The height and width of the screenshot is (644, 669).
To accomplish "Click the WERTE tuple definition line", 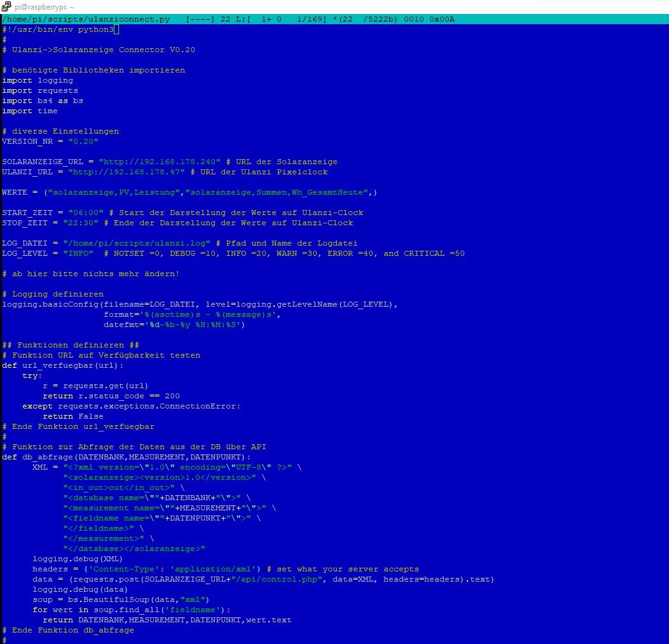I will (x=190, y=192).
